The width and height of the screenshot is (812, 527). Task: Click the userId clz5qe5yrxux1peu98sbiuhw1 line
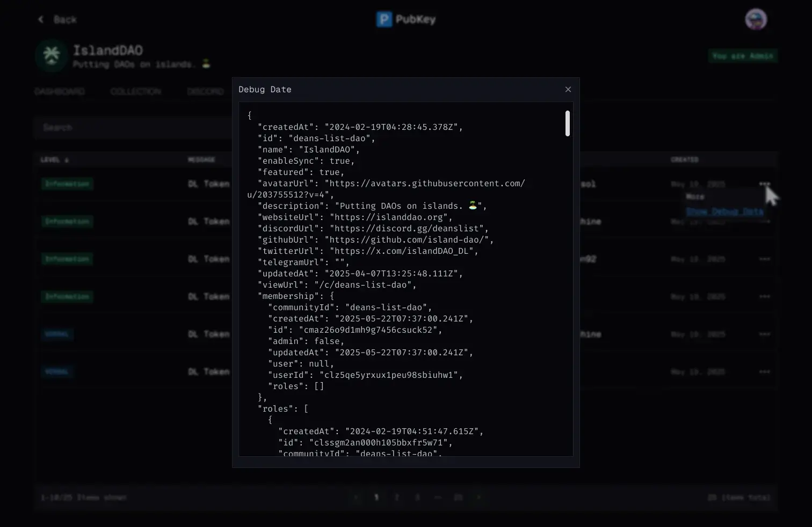[x=365, y=375]
